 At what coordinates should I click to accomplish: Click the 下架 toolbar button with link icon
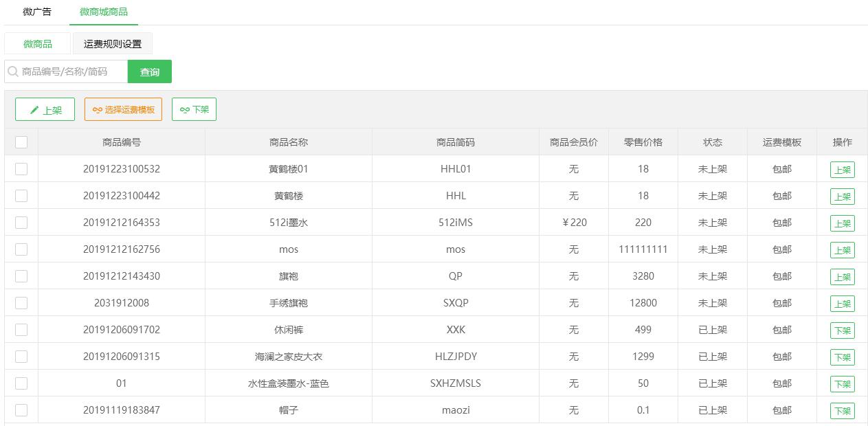(194, 109)
